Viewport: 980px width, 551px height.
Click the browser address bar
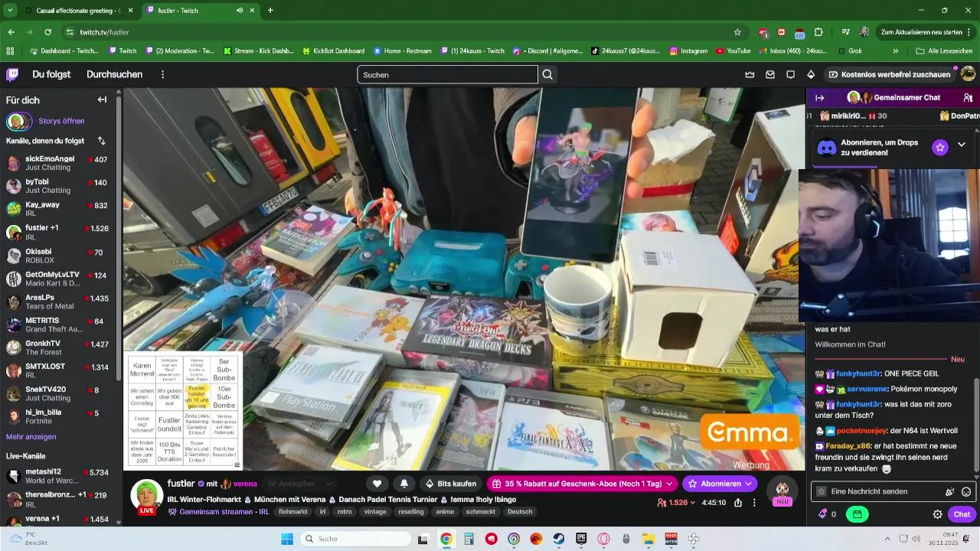click(403, 32)
